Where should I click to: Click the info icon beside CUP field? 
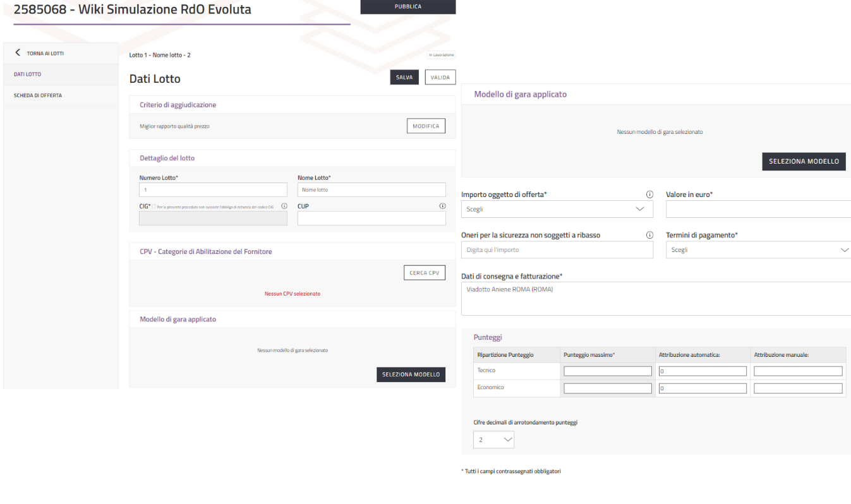click(442, 206)
